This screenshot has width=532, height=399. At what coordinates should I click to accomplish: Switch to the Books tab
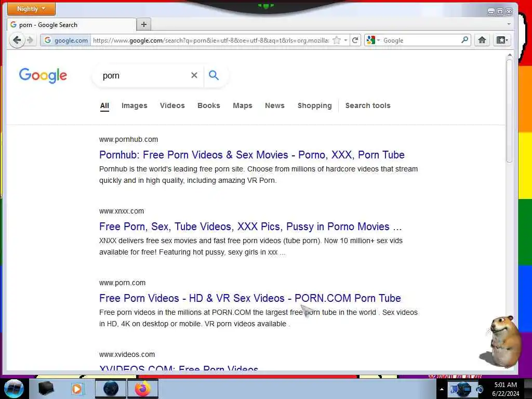point(209,105)
